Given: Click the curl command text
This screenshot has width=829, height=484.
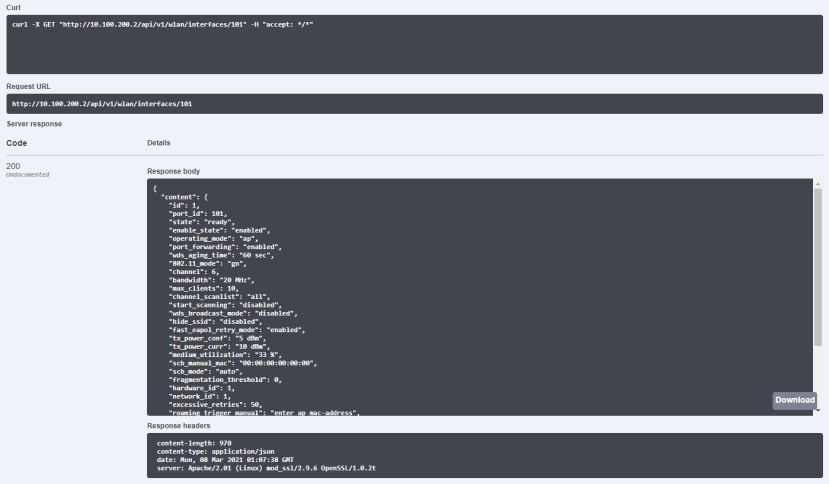Looking at the screenshot, I should (x=163, y=24).
